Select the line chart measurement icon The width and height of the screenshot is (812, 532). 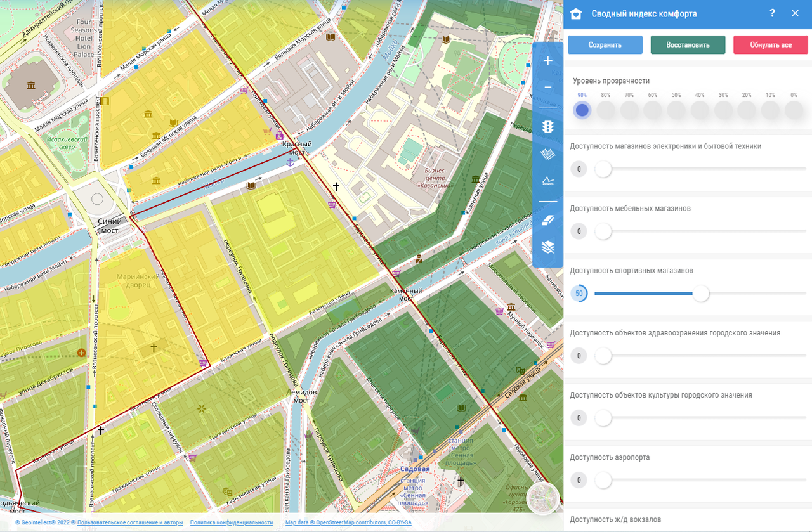click(548, 181)
